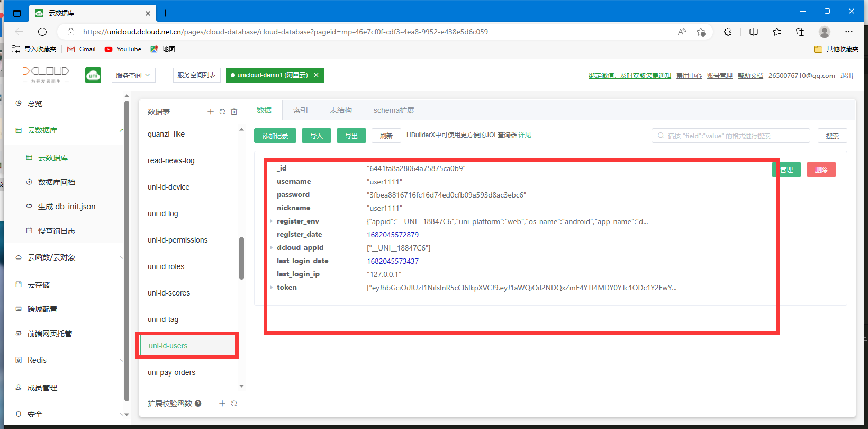Screen dimensions: 868x429
Task: Refresh the extended validation functions list
Action: pyautogui.click(x=234, y=404)
